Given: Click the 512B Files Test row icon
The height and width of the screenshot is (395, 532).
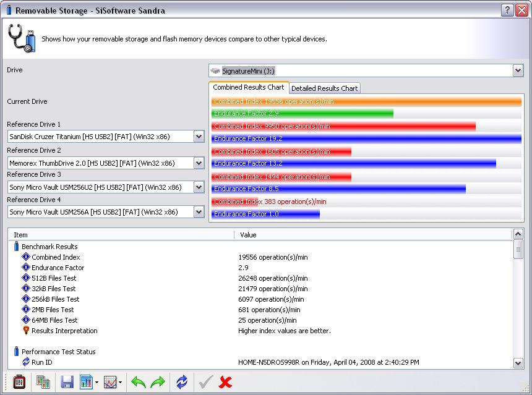Looking at the screenshot, I should [26, 278].
